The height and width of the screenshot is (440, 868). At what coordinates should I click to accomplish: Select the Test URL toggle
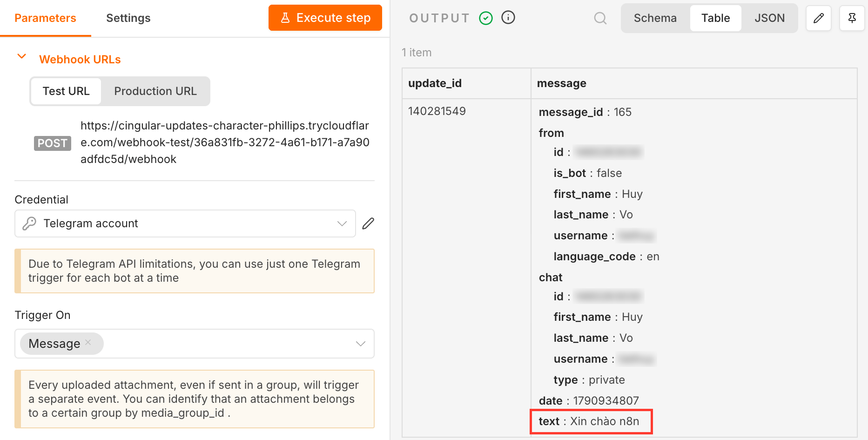[x=66, y=91]
